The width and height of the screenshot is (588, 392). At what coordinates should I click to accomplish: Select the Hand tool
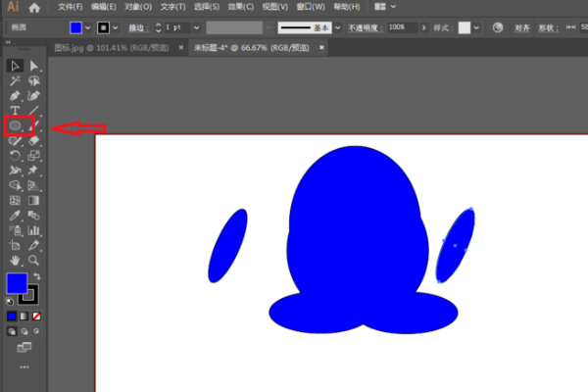click(16, 261)
